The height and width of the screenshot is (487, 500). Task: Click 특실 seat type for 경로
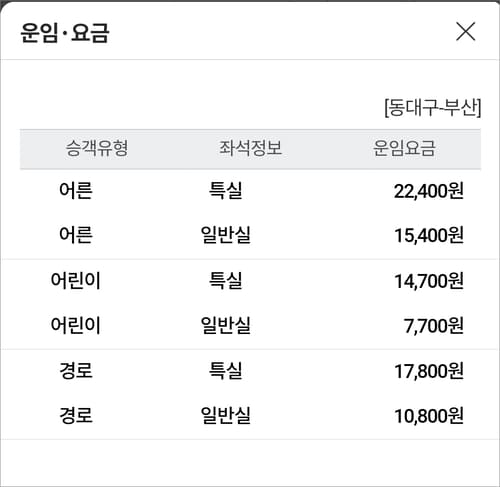coord(225,371)
